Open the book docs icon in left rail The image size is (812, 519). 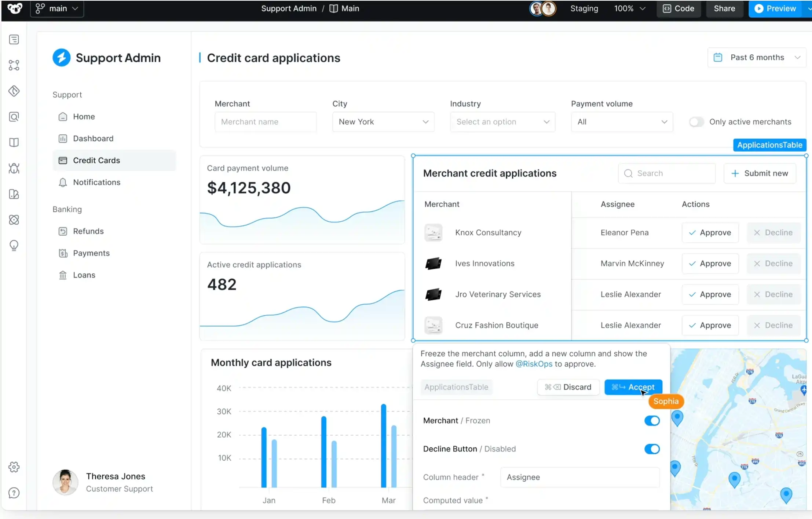point(14,142)
